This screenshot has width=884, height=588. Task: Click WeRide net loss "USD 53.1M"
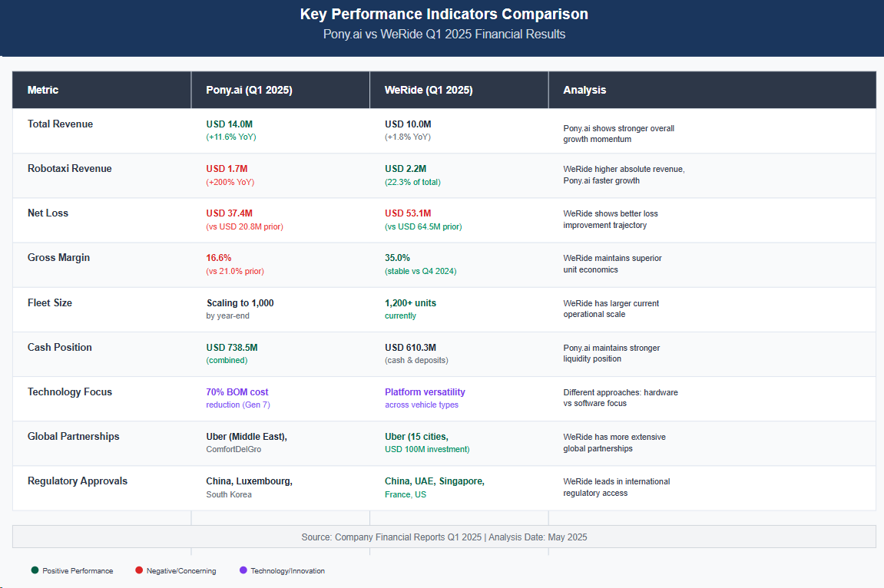pos(408,213)
